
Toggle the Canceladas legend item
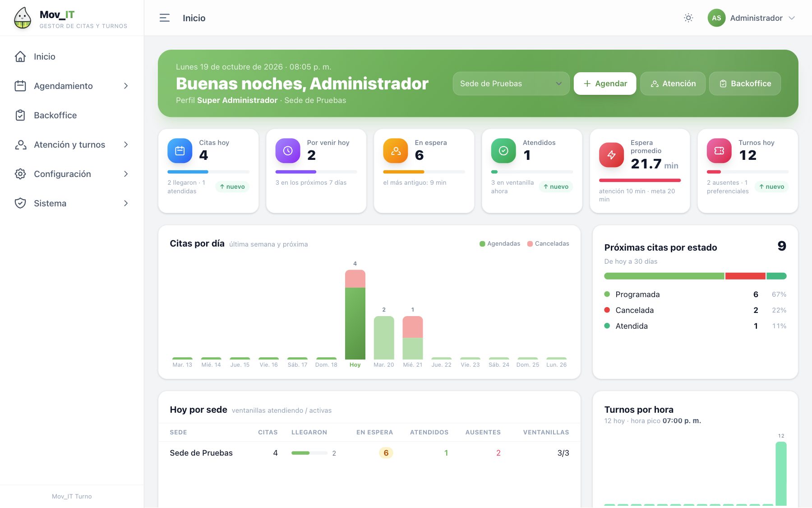point(548,244)
